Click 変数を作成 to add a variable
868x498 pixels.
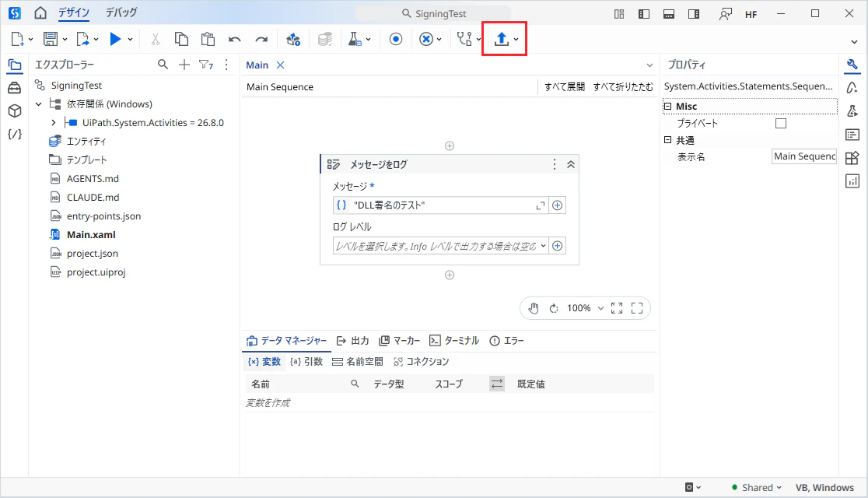tap(268, 403)
